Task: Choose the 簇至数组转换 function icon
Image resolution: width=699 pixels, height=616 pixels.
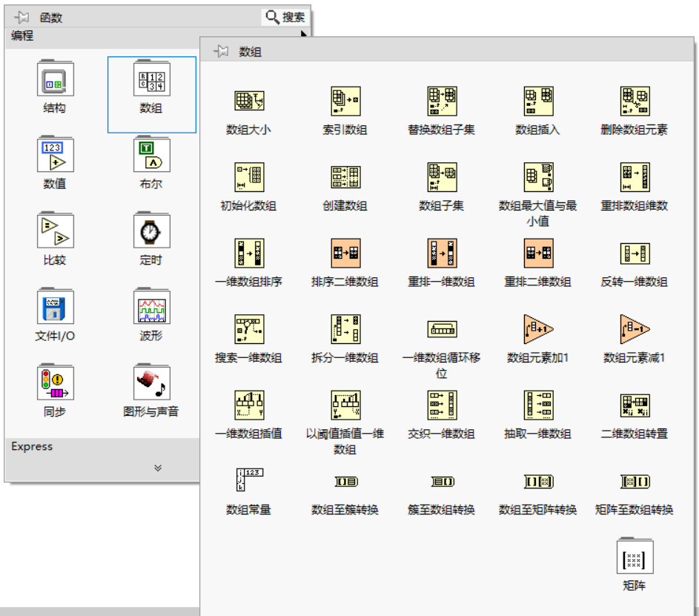Action: (442, 481)
